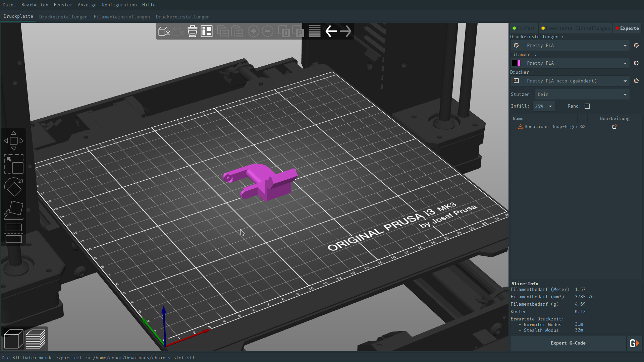Click the Undo left arrow
644x362 pixels.
tap(331, 32)
